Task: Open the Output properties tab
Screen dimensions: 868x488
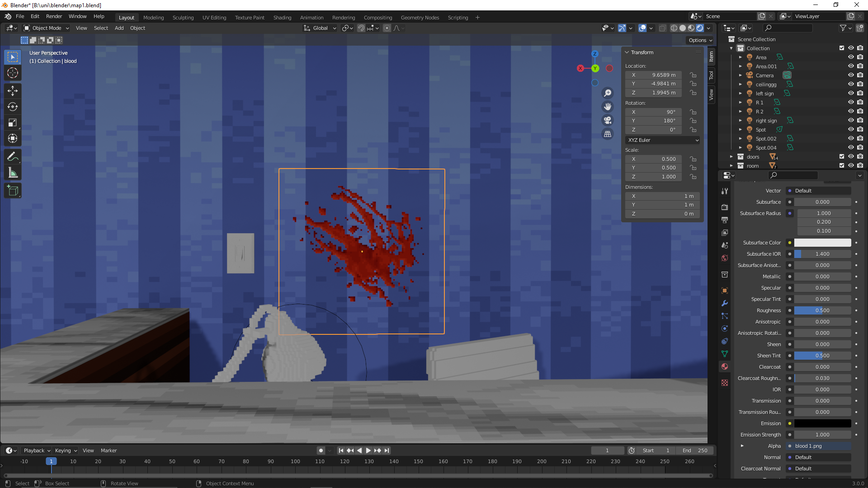Action: [725, 220]
